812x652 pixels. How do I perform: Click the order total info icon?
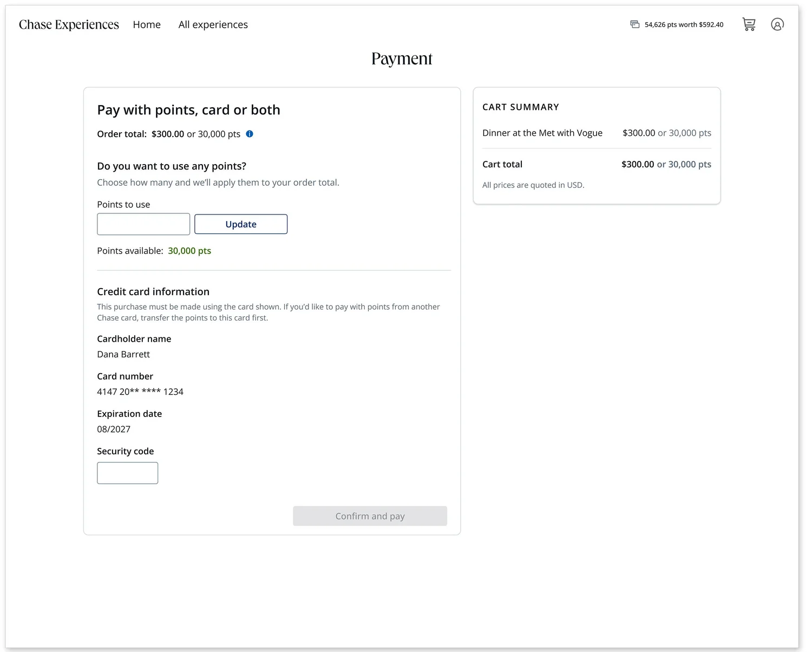click(x=250, y=134)
